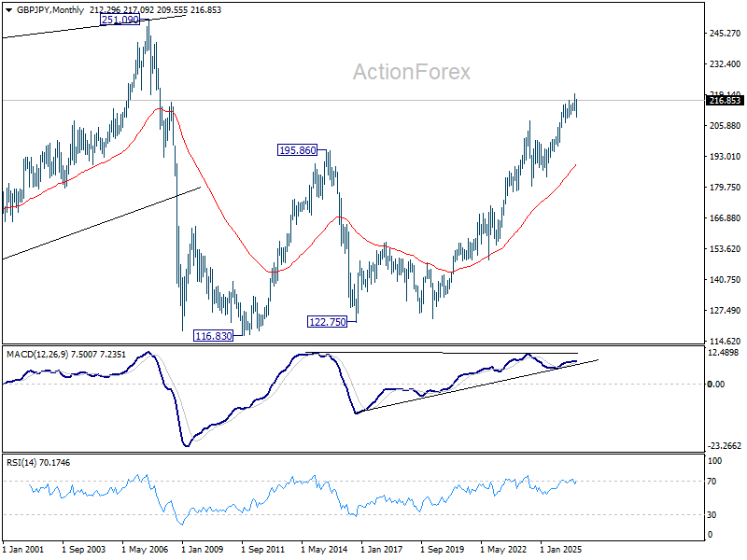Click the RSI 30 oversold level label
Screen dimensions: 747x560
[712, 515]
